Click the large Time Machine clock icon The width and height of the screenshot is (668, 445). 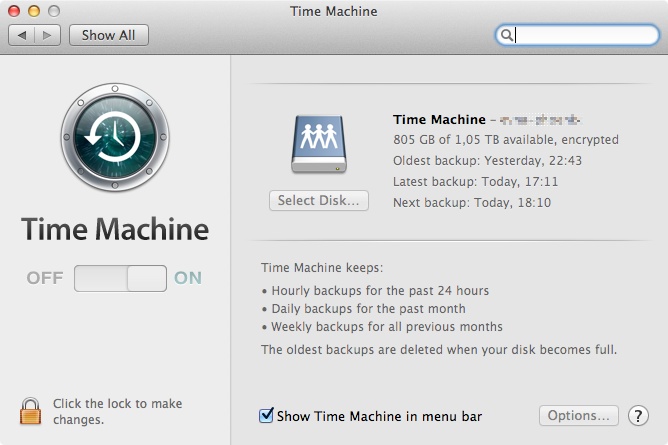(x=115, y=137)
